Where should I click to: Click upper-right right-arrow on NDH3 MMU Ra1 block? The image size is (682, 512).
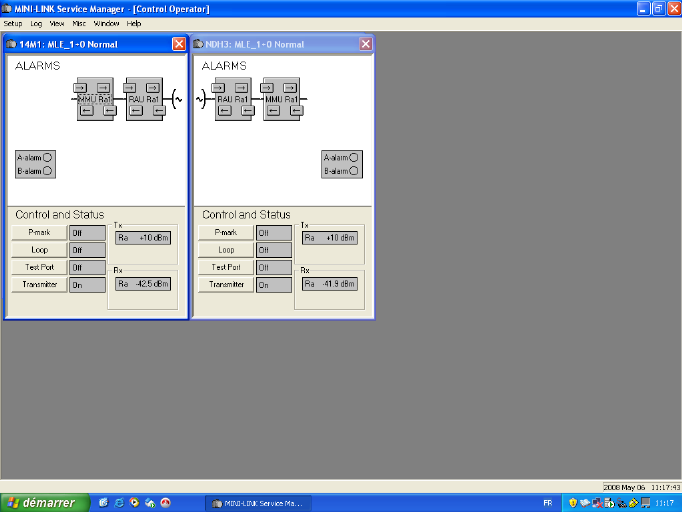[290, 88]
